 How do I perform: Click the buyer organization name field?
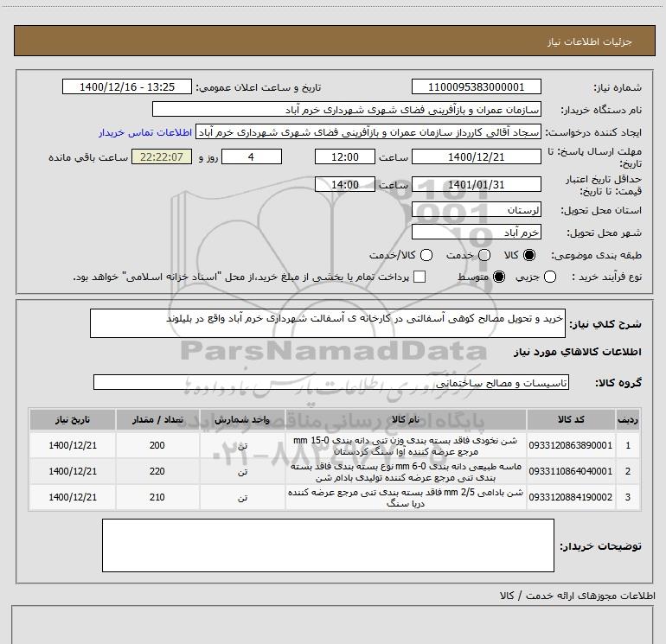pyautogui.click(x=347, y=110)
